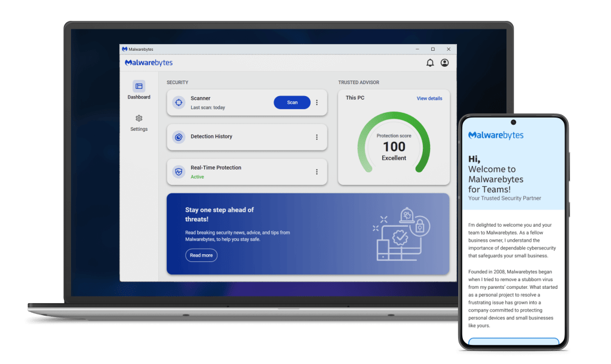The height and width of the screenshot is (364, 611).
Task: Open View details for This PC
Action: pos(429,98)
